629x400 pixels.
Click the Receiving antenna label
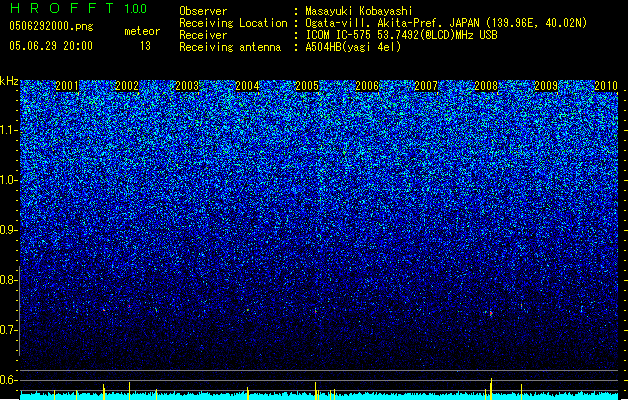(x=230, y=47)
